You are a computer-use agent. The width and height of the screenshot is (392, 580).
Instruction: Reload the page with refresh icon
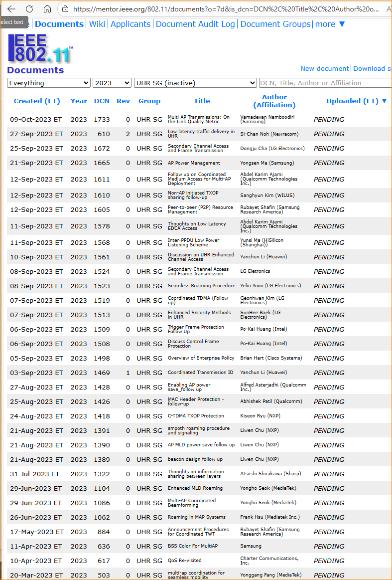[29, 9]
